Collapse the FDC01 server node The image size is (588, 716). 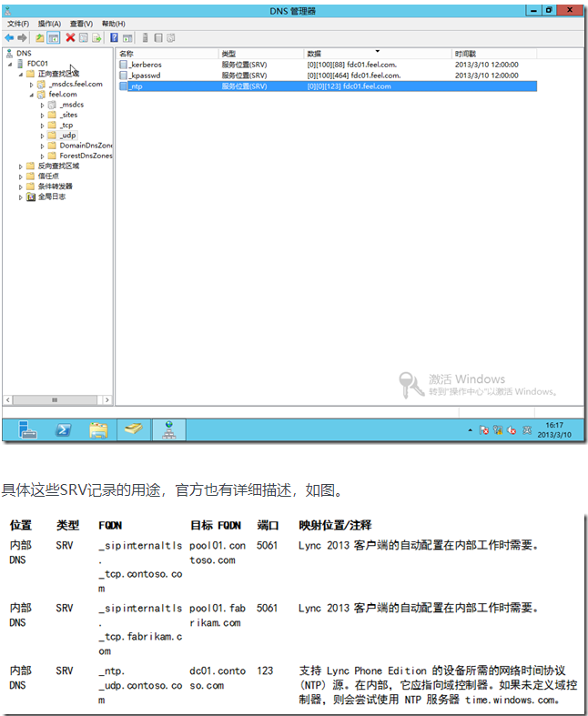(x=10, y=64)
